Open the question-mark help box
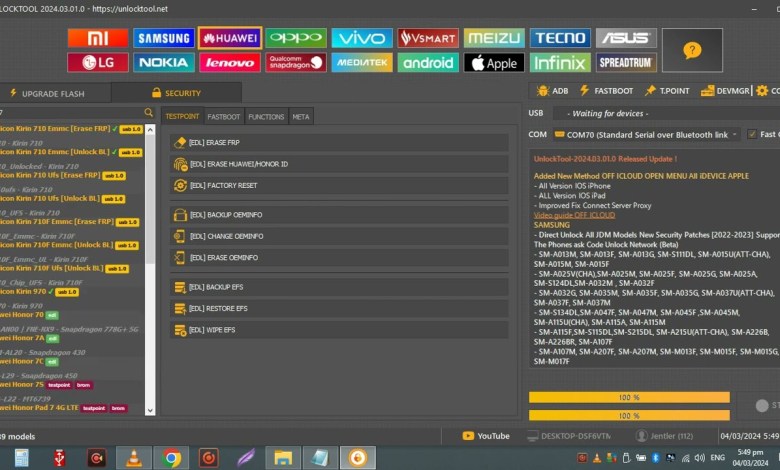 point(692,50)
